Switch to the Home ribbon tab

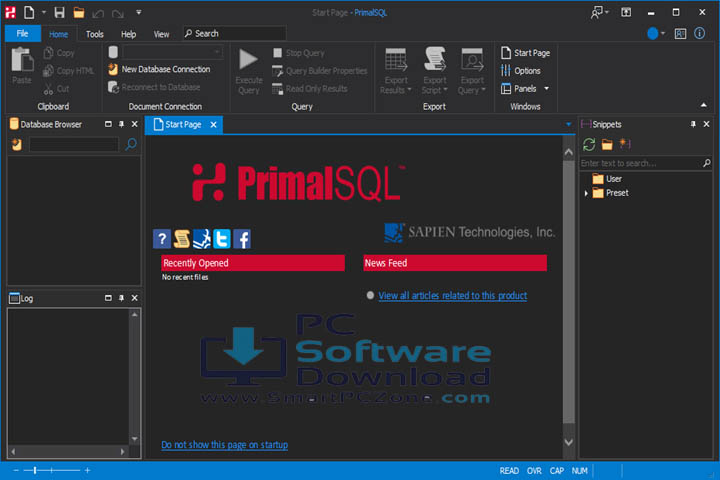click(58, 34)
